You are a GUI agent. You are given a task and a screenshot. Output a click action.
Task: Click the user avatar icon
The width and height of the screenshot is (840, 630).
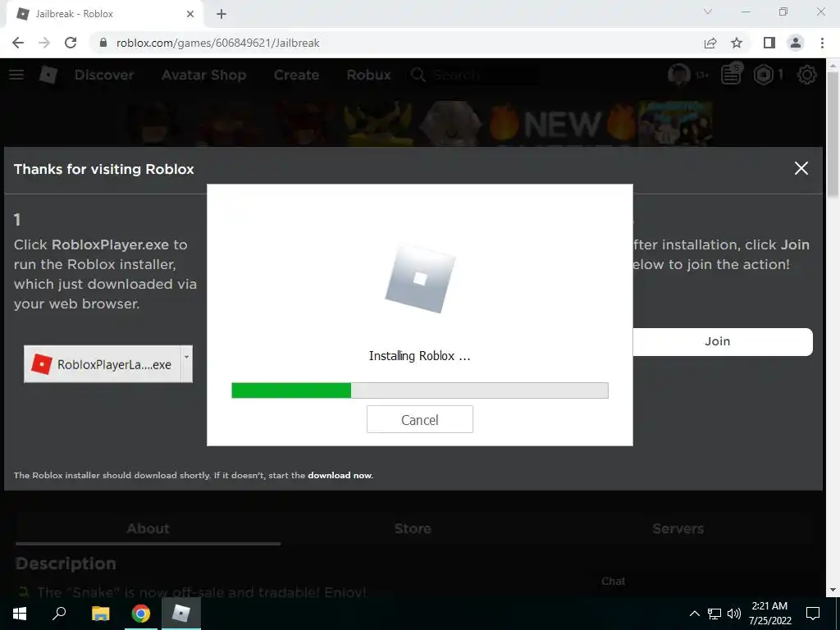[x=678, y=75]
